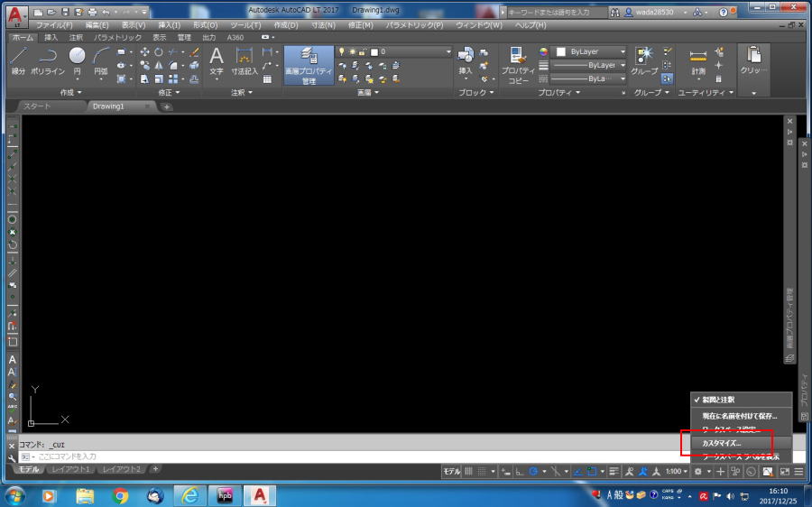The height and width of the screenshot is (507, 812).
Task: Open the 修正(M) menu
Action: pyautogui.click(x=360, y=25)
